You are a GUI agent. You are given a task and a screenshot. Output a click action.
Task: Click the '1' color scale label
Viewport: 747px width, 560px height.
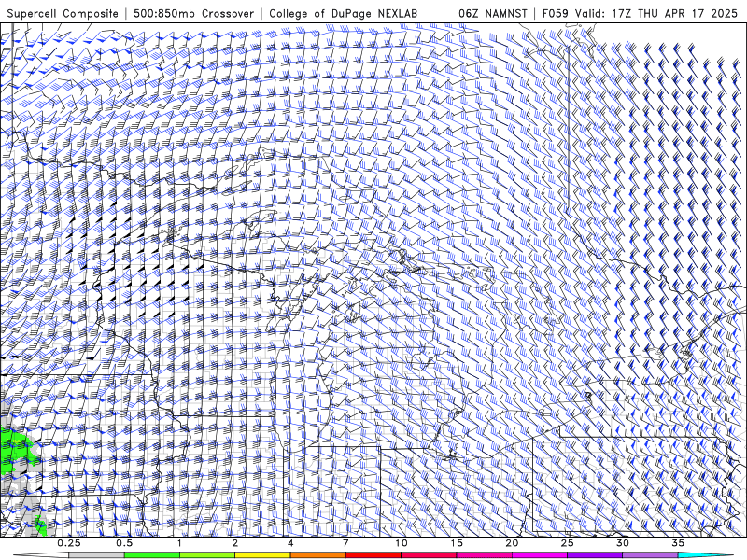179,543
